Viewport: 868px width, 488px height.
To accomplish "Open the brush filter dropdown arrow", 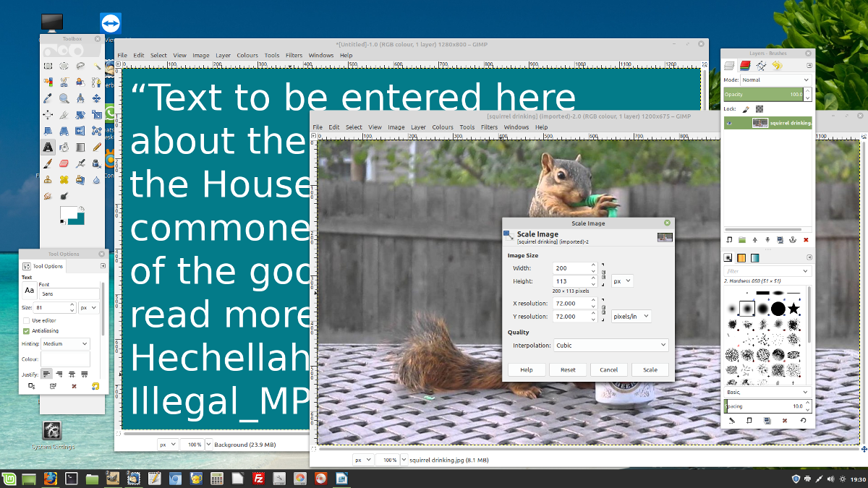I will [x=806, y=271].
